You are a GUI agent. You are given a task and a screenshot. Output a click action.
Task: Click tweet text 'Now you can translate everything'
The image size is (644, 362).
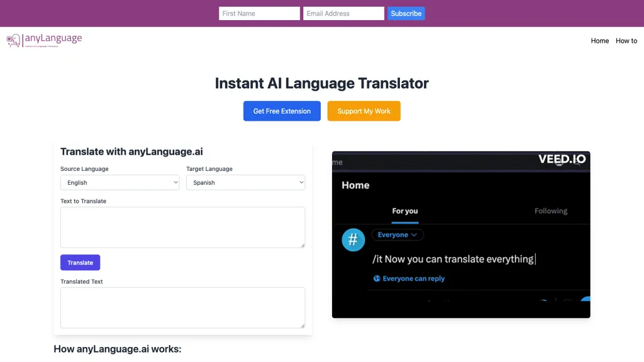tap(459, 259)
